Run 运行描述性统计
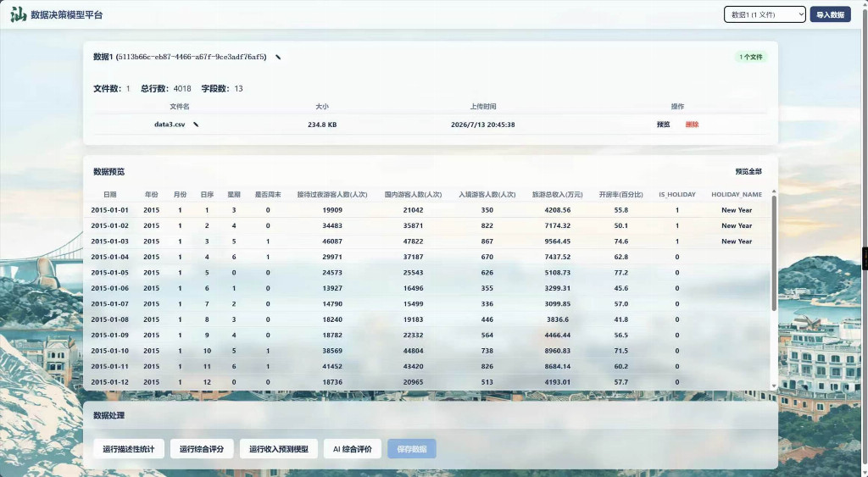Viewport: 868px width, 477px height. click(x=129, y=449)
